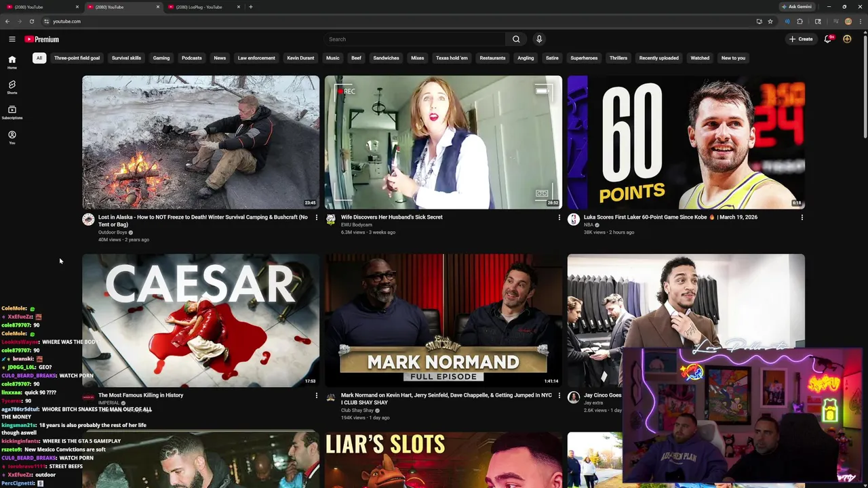Select the Superheroes filter chip

pyautogui.click(x=584, y=58)
